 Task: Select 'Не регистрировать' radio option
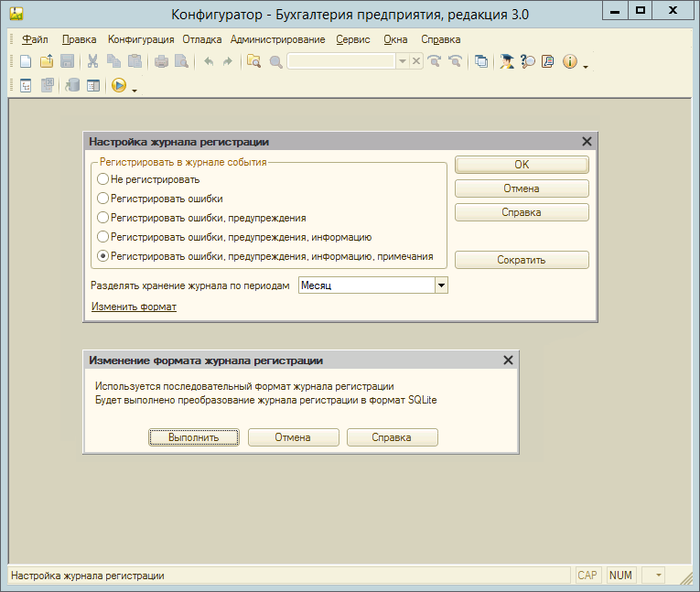(x=103, y=179)
